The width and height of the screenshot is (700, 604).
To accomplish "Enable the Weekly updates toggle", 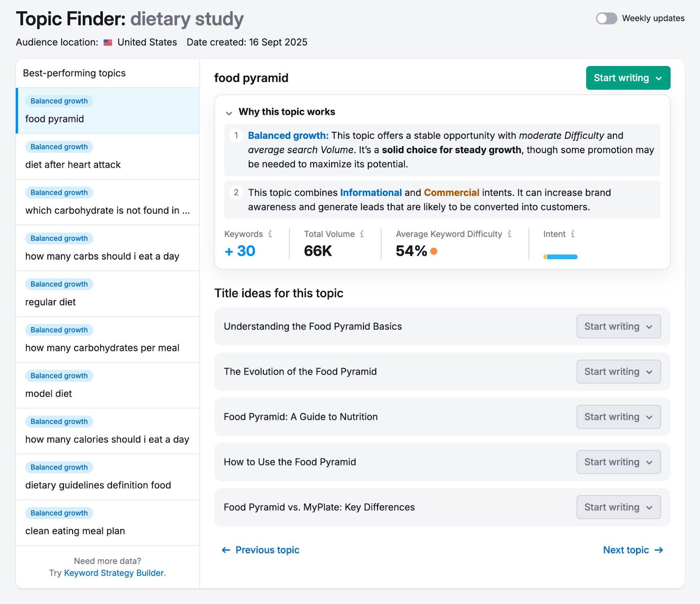I will pos(606,18).
